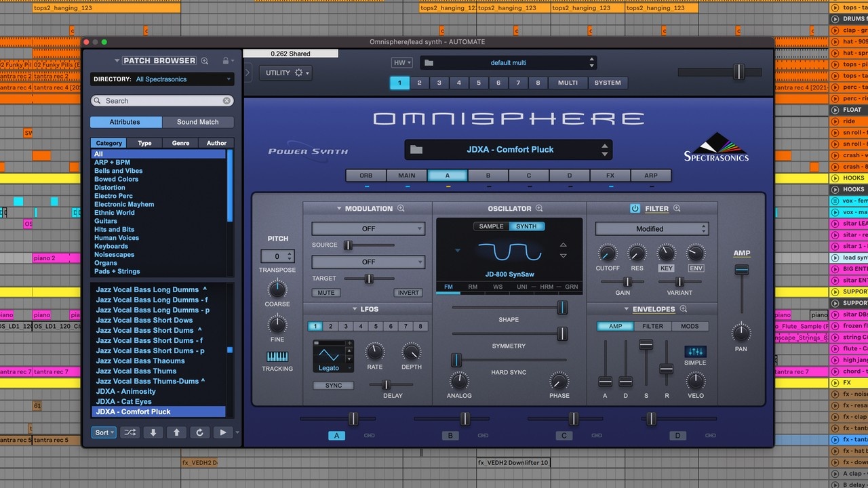Toggle layer A on/off button

point(336,436)
